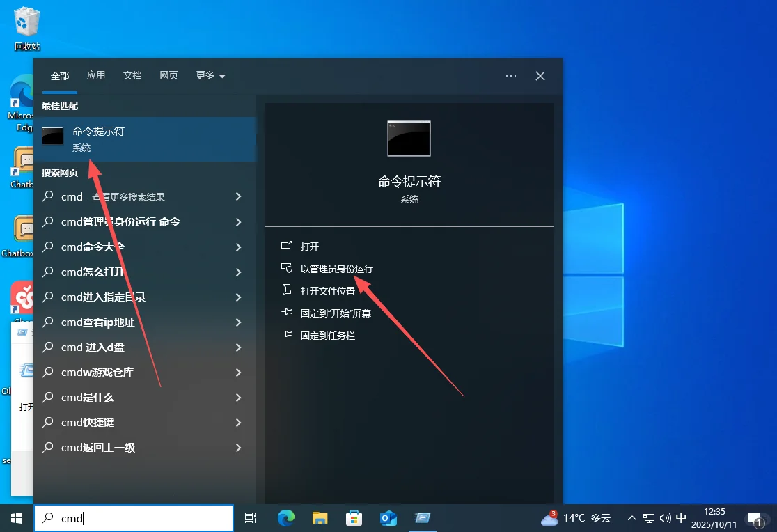
Task: Click the network icon in the system tray
Action: (648, 518)
